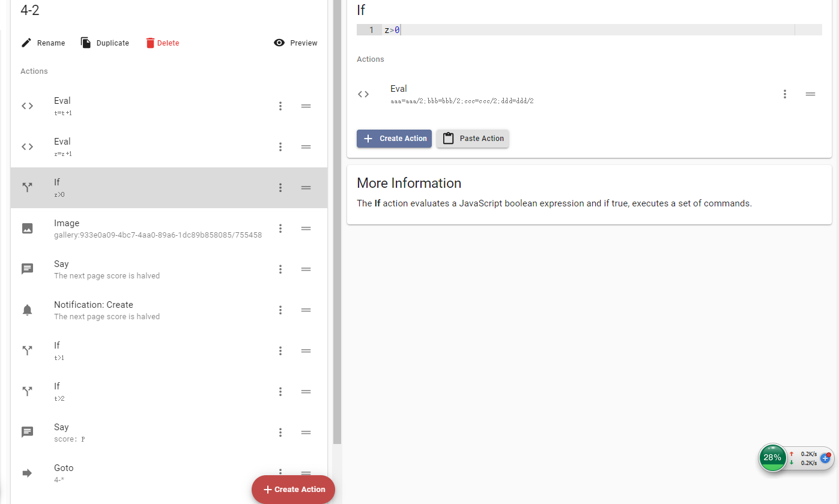Click the blue Create Action button
The height and width of the screenshot is (504, 839).
point(394,139)
